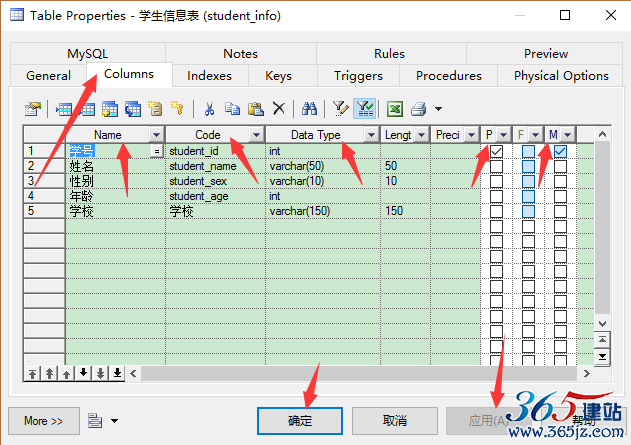Switch to the General tab
Screen dimensions: 631x445
[x=48, y=76]
